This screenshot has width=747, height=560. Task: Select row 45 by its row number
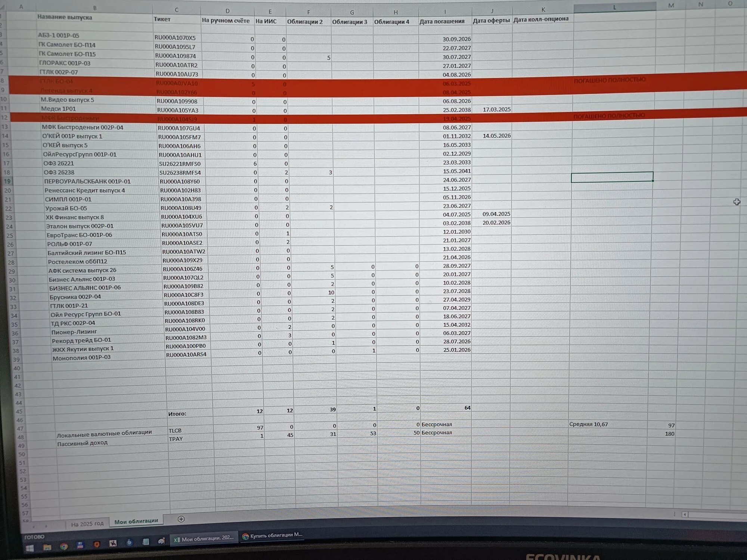click(x=19, y=411)
